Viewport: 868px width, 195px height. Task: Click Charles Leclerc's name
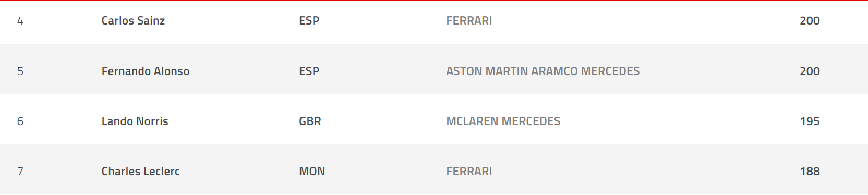(x=140, y=172)
